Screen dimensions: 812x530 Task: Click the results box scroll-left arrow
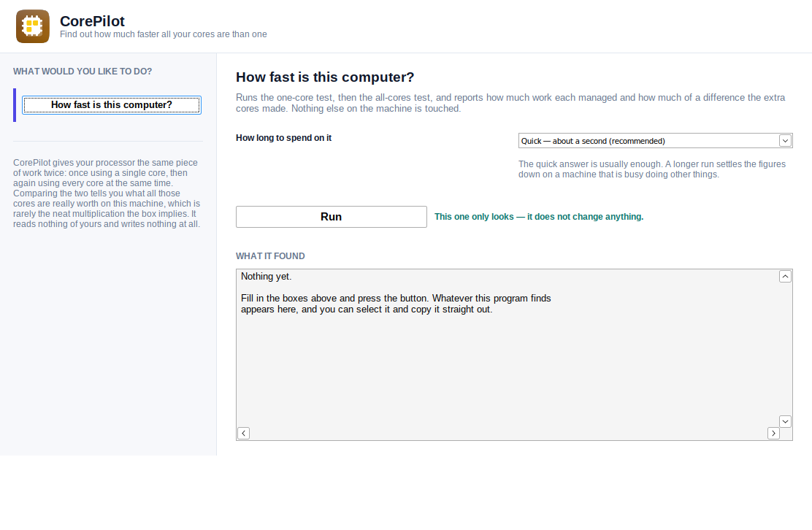tap(243, 433)
